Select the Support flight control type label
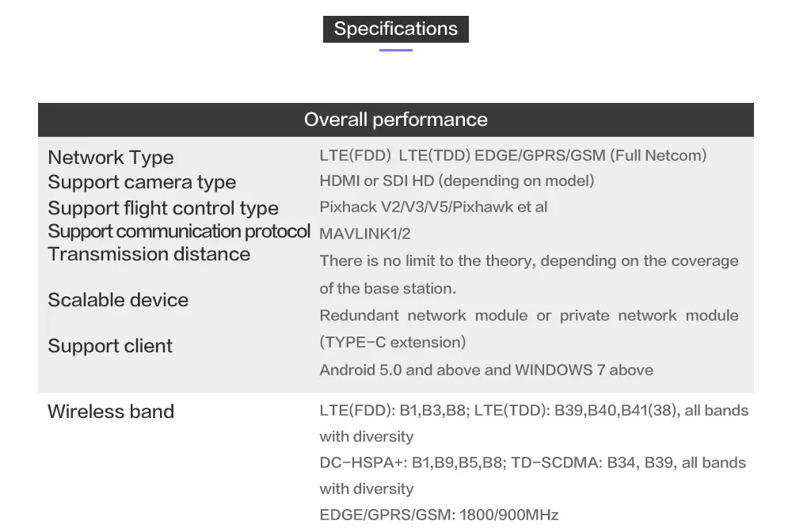The image size is (792, 532). click(x=163, y=208)
